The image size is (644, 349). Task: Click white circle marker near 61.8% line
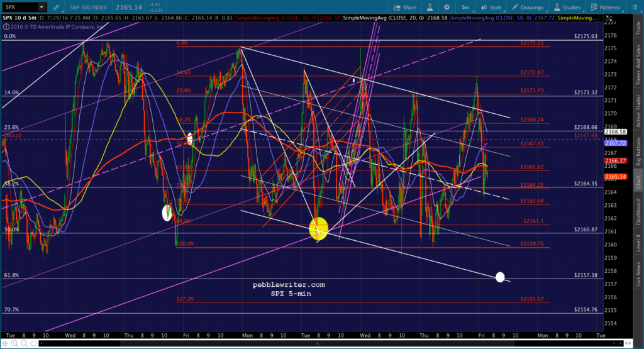pos(500,277)
